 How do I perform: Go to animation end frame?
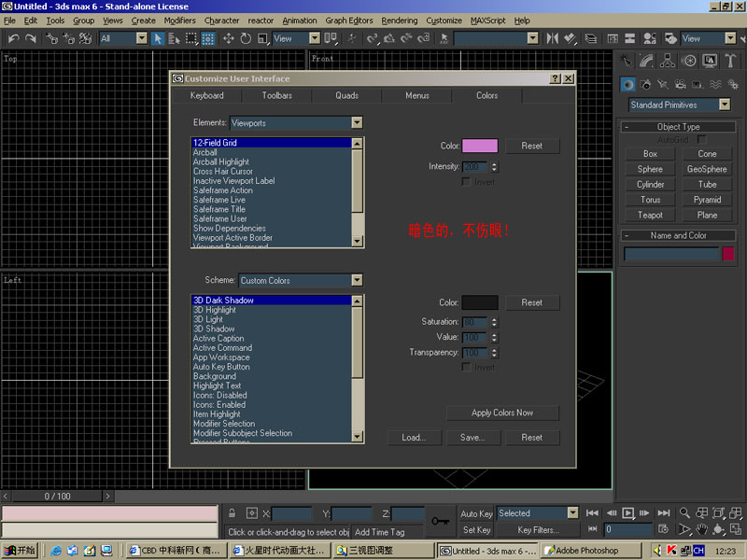pyautogui.click(x=663, y=512)
